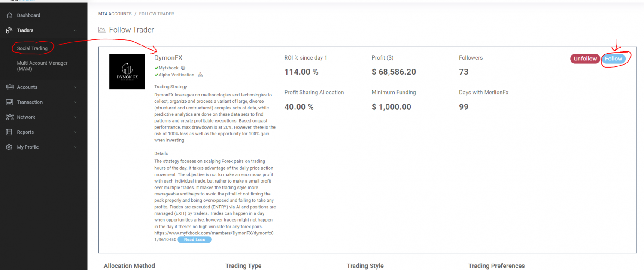644x270 pixels.
Task: Click the Accounts people icon
Action: tap(9, 87)
